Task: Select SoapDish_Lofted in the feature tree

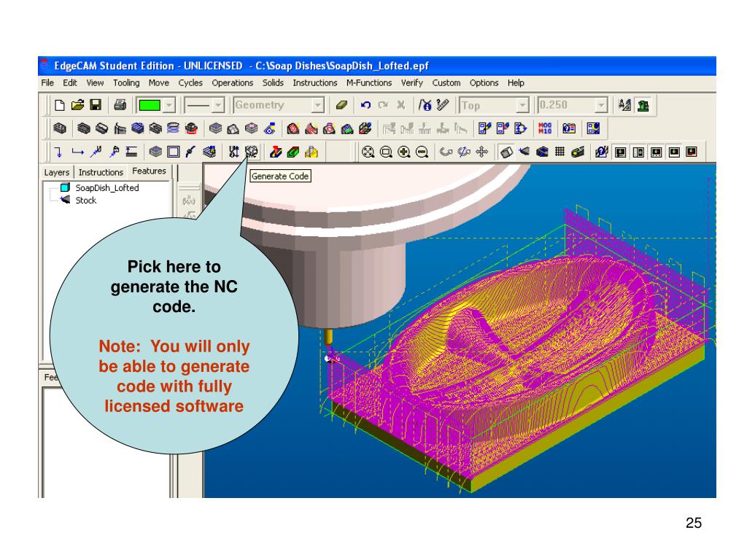Action: coord(107,187)
